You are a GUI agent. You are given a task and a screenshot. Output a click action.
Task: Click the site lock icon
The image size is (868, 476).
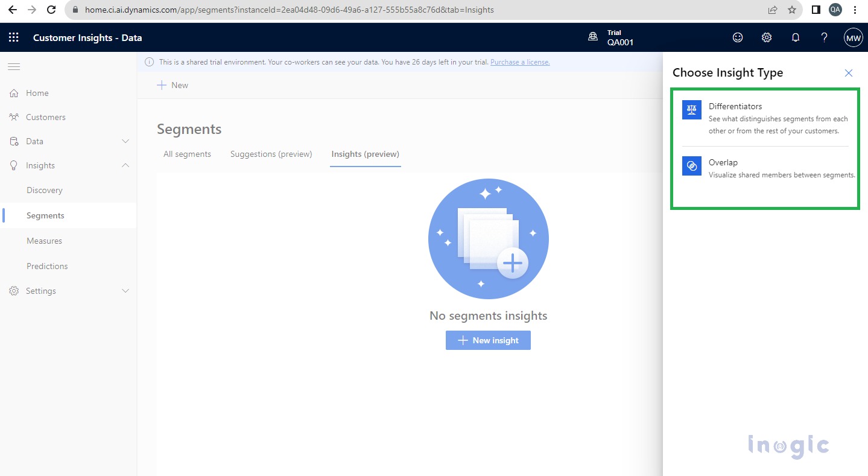75,10
